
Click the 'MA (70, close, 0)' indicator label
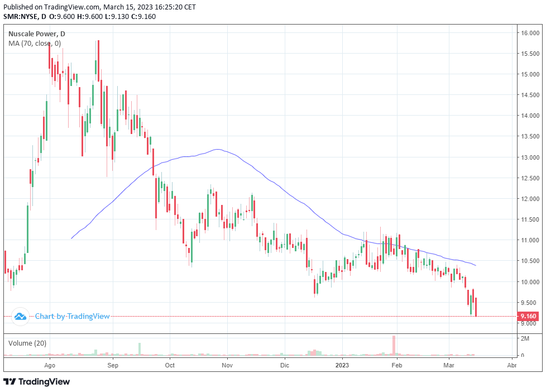35,44
